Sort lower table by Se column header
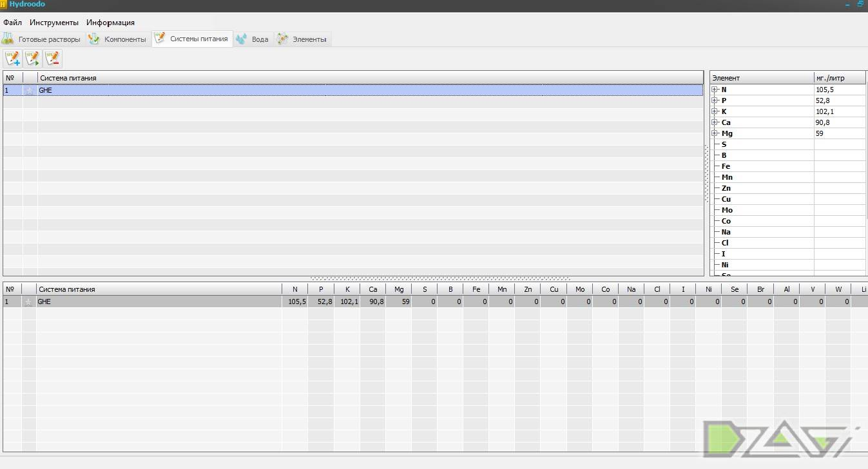This screenshot has height=469, width=868. pyautogui.click(x=735, y=289)
